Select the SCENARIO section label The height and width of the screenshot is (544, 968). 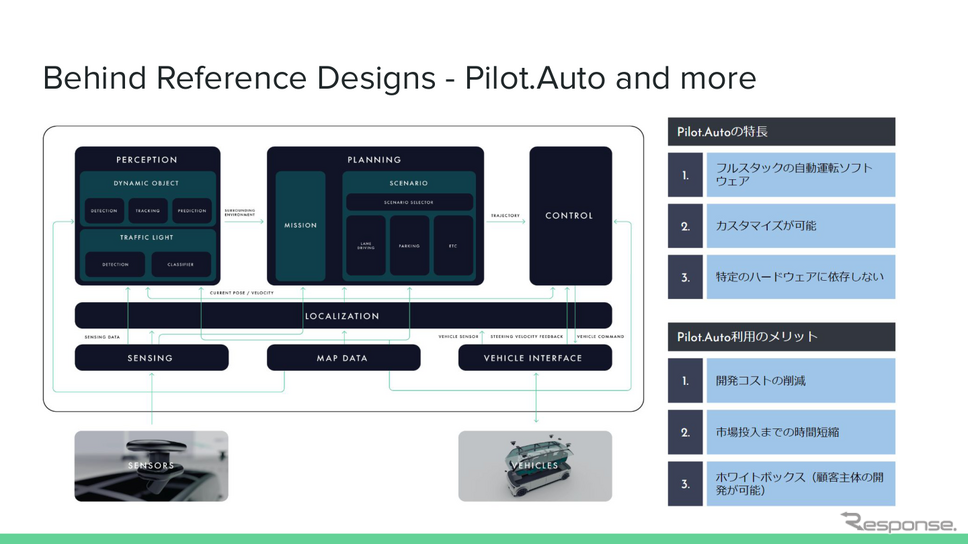click(x=409, y=183)
